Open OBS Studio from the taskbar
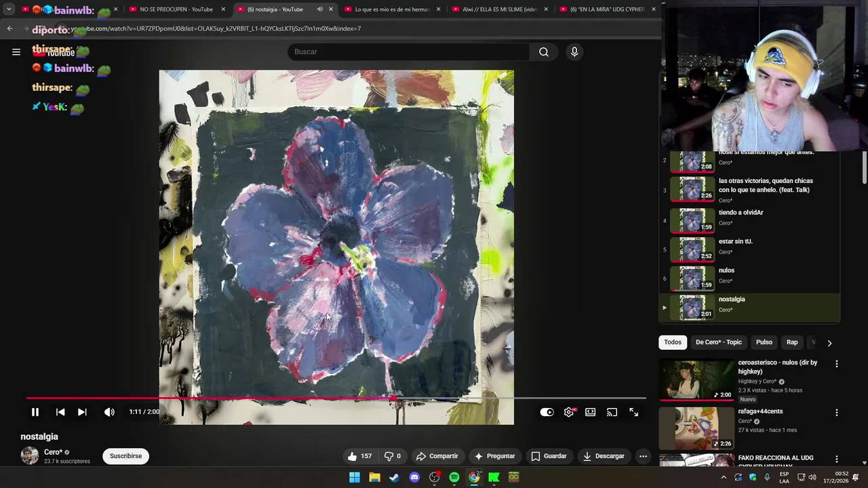 pos(435,477)
